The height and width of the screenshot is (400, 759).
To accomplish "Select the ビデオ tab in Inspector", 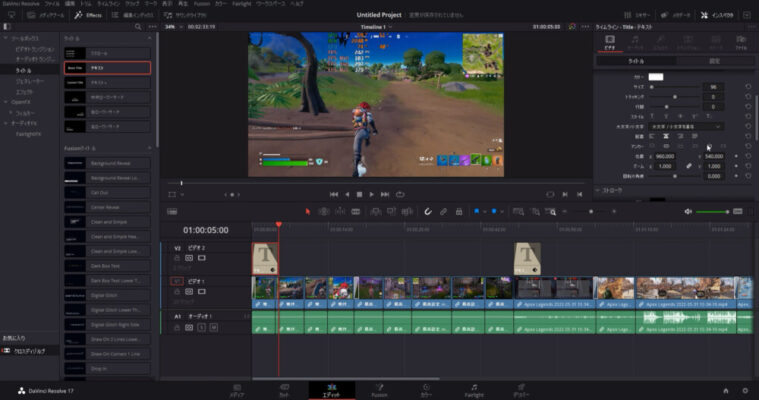I will [x=610, y=42].
